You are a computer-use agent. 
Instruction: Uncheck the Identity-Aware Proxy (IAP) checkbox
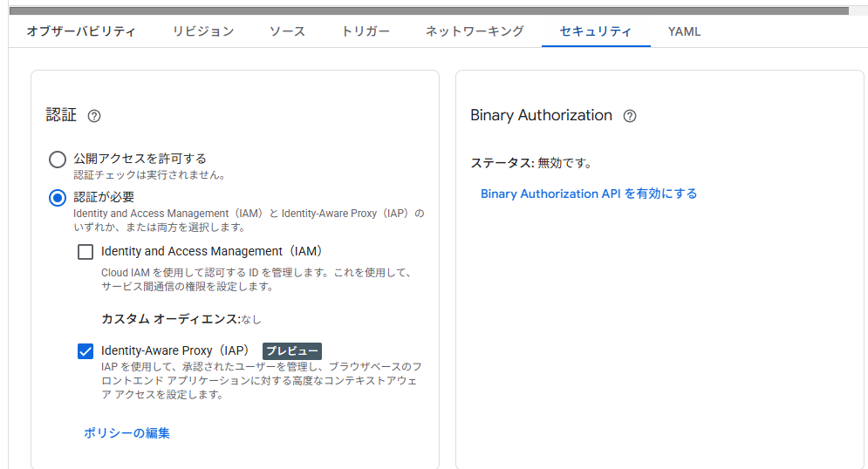pos(85,351)
